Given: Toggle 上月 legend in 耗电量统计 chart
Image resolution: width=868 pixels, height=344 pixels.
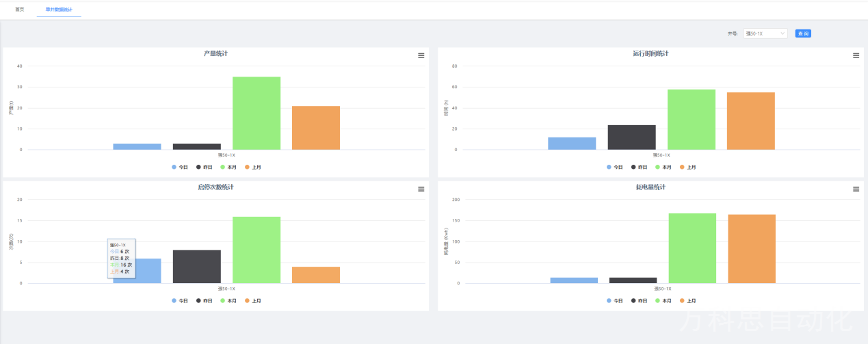Looking at the screenshot, I should [687, 301].
